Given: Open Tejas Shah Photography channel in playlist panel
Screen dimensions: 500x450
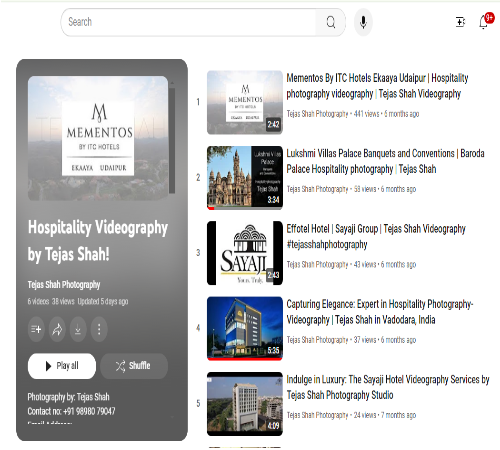Looking at the screenshot, I should click(x=64, y=285).
